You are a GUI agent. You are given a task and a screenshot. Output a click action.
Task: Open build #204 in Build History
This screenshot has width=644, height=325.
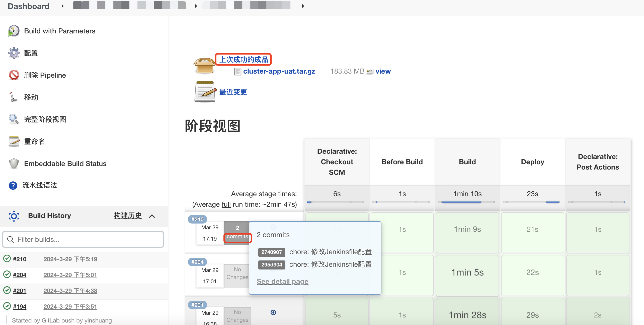pos(20,275)
